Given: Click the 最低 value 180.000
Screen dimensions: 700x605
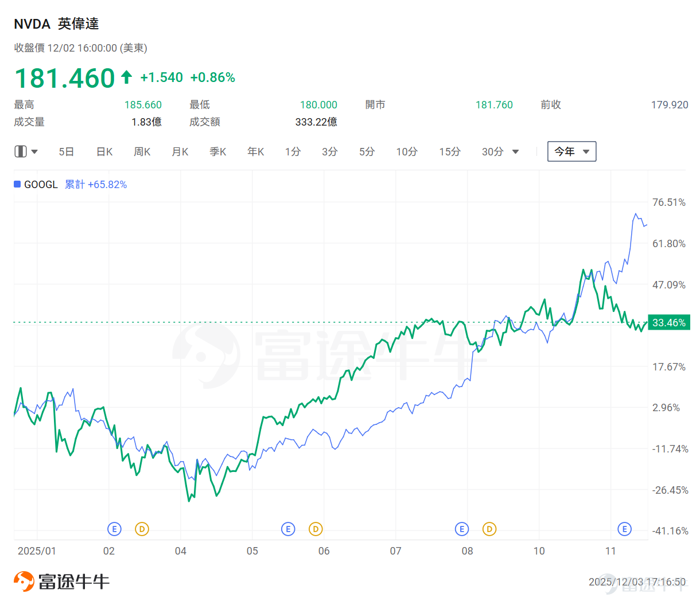Looking at the screenshot, I should [318, 105].
